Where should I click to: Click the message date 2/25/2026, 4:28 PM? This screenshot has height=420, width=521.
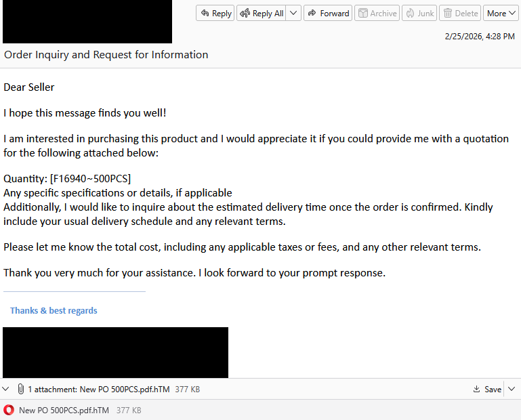point(480,37)
